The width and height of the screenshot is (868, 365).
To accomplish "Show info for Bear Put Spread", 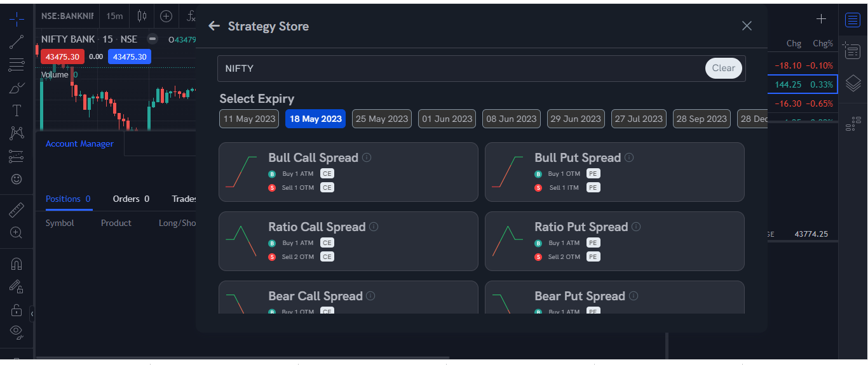I will click(x=634, y=296).
